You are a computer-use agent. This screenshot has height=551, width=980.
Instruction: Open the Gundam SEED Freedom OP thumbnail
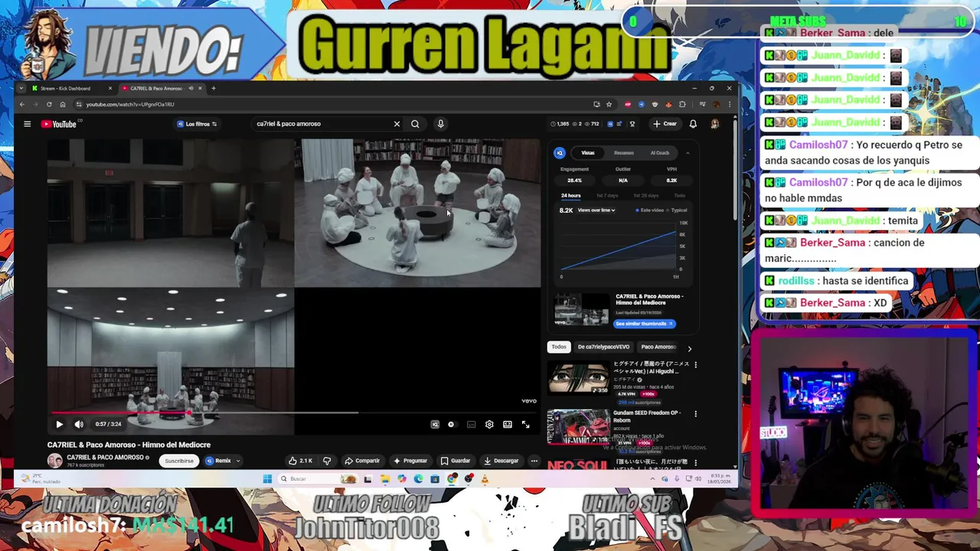click(x=578, y=427)
